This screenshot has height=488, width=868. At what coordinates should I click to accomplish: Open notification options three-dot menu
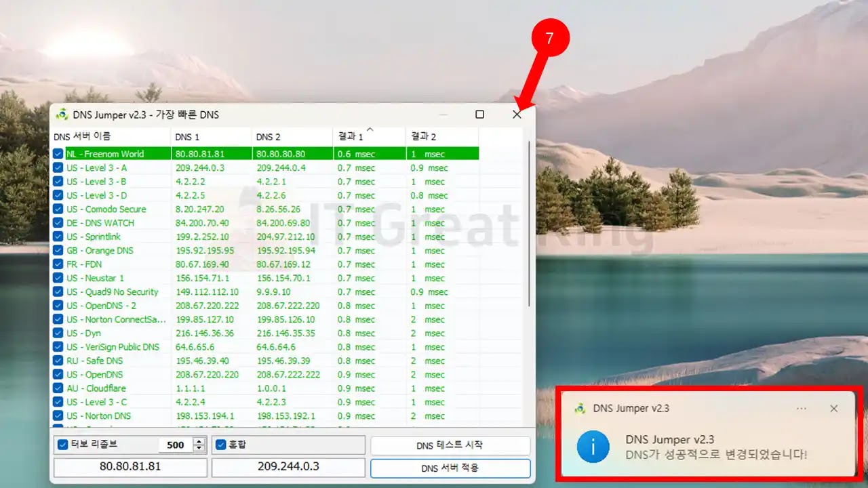tap(802, 409)
